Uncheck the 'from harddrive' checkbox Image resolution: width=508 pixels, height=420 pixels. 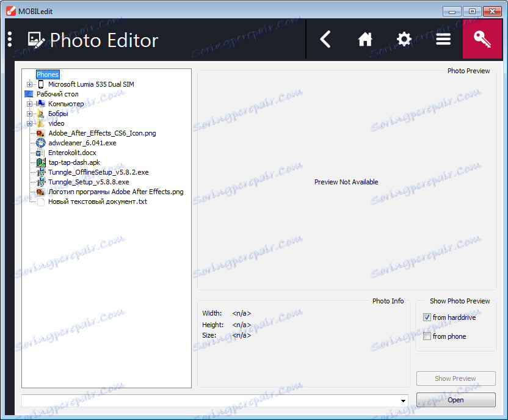[427, 317]
